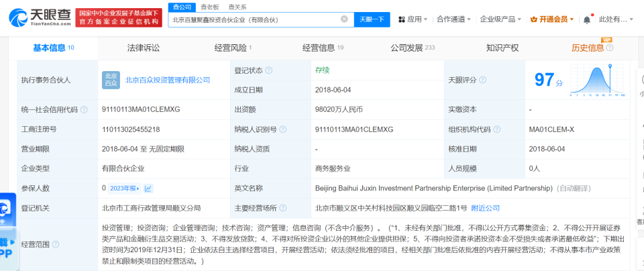
Task: Switch to the 查关系 search tab
Action: 237,7
